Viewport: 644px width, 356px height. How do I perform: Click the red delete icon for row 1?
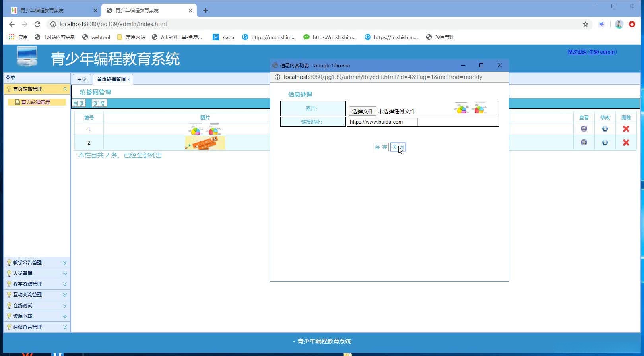(x=626, y=129)
